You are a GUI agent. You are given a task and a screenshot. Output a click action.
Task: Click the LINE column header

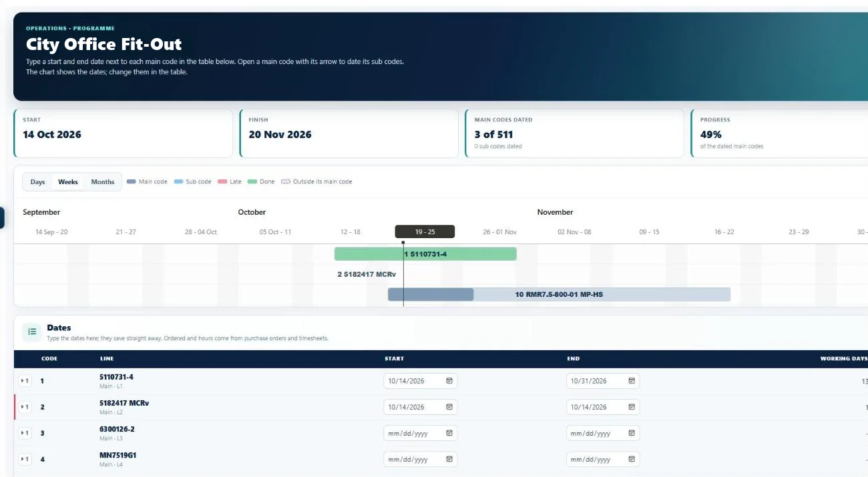coord(107,359)
